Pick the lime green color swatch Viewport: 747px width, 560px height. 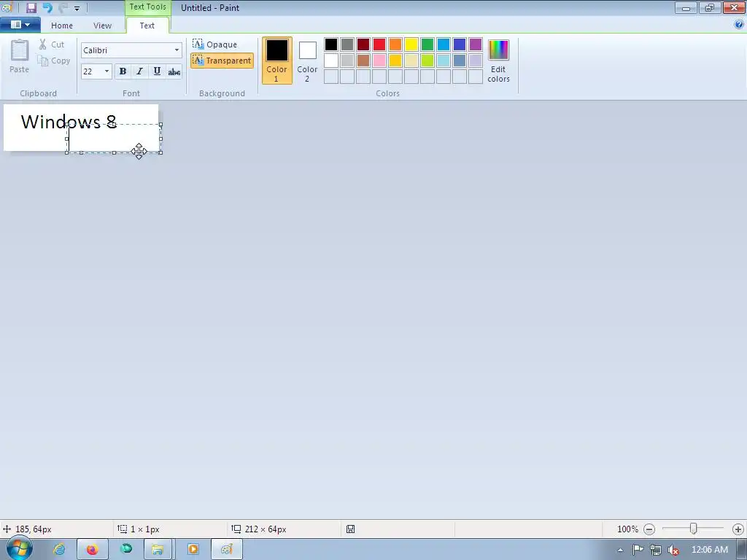click(x=427, y=61)
